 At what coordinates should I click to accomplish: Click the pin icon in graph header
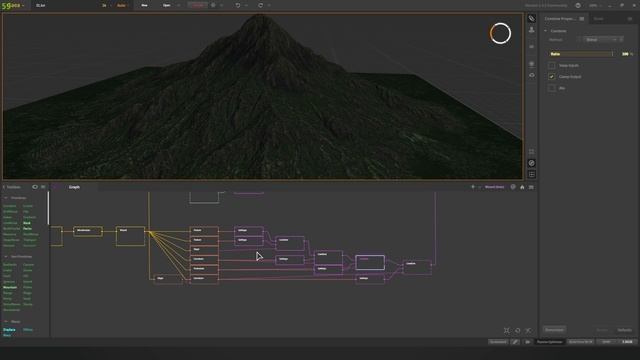click(x=473, y=187)
